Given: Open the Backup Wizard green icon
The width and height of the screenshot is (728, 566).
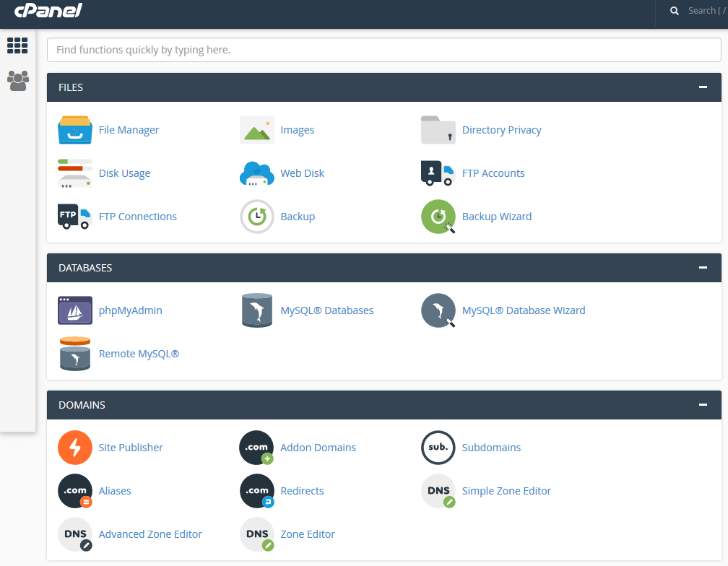Looking at the screenshot, I should [x=438, y=217].
